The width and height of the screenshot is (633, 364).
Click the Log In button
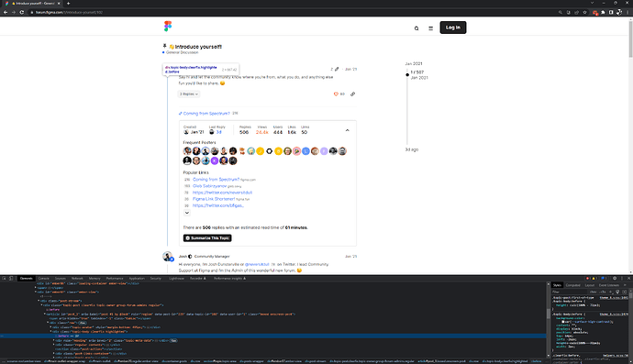(453, 28)
